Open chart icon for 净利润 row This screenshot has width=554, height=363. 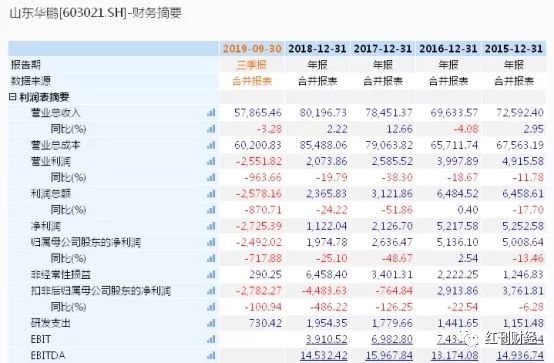211,226
